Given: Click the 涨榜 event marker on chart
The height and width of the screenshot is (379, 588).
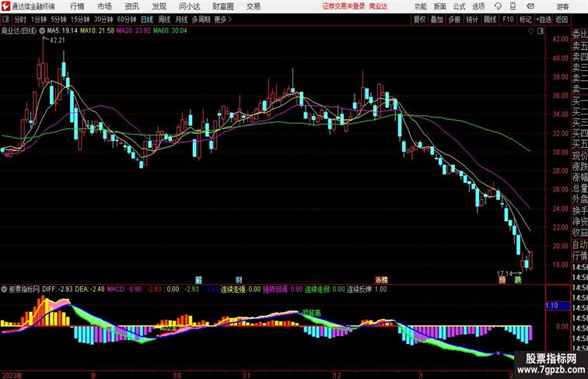Looking at the screenshot, I should tap(382, 279).
